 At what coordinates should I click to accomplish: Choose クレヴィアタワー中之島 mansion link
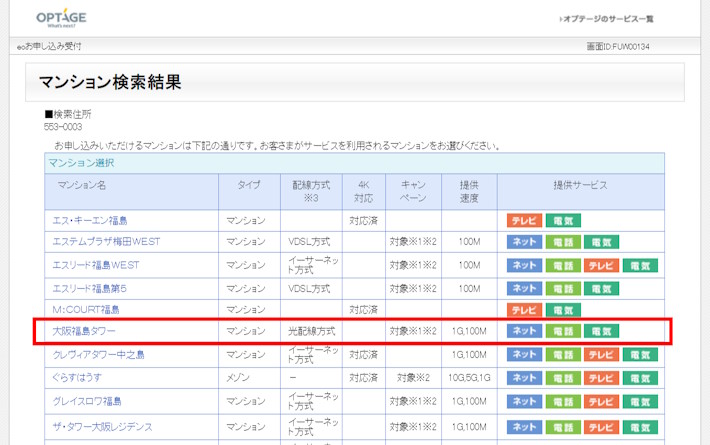(x=99, y=354)
